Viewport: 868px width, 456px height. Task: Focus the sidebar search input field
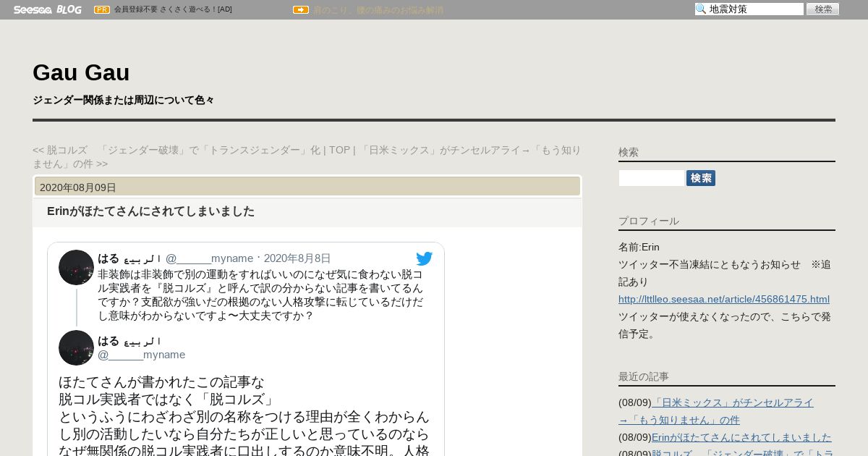[x=652, y=178]
